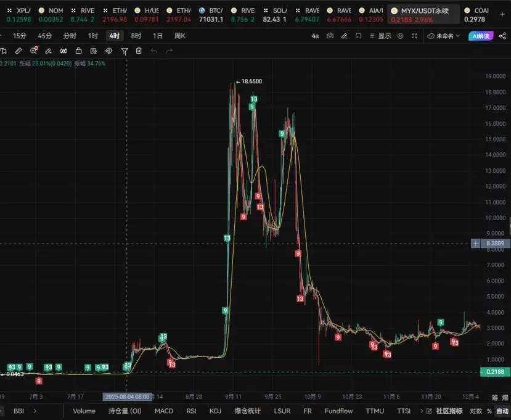Switch to the 15分 timeframe
Image resolution: width=511 pixels, height=420 pixels.
tap(19, 36)
